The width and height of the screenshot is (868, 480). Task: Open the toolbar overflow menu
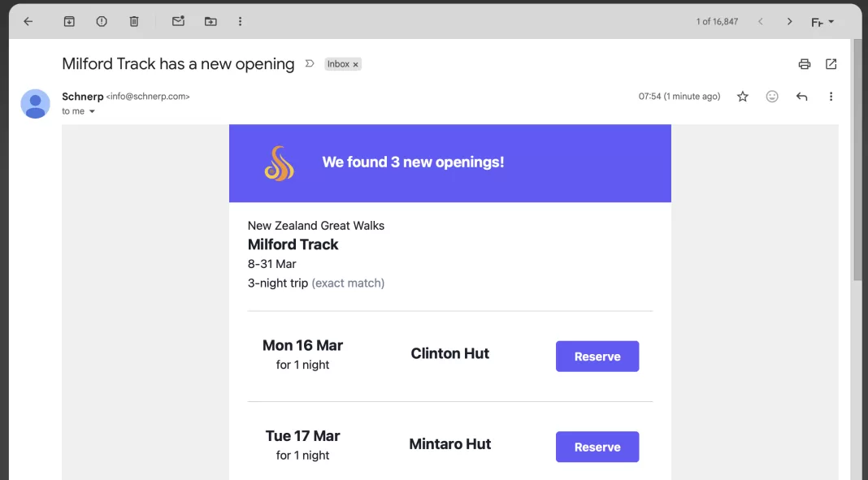pyautogui.click(x=241, y=21)
